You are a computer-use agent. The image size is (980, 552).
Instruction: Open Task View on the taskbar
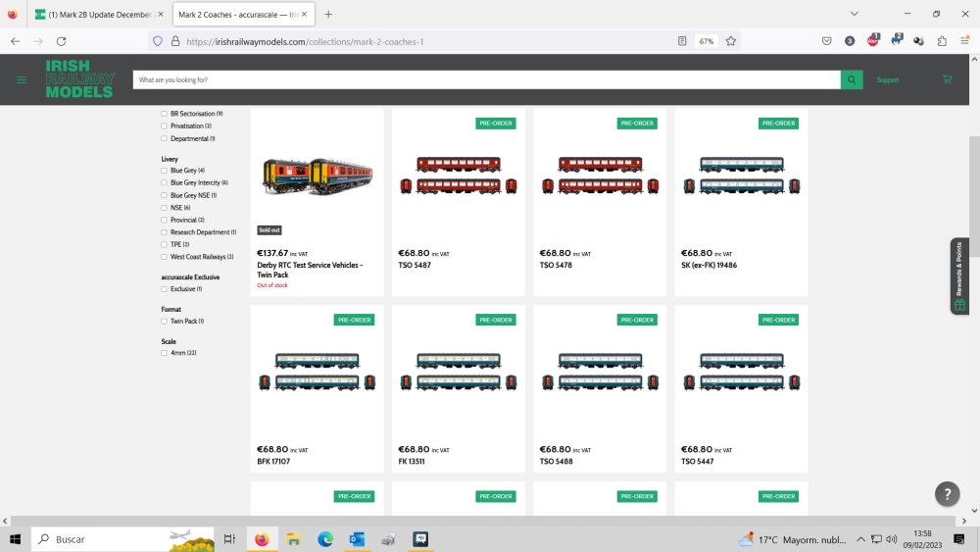[229, 539]
